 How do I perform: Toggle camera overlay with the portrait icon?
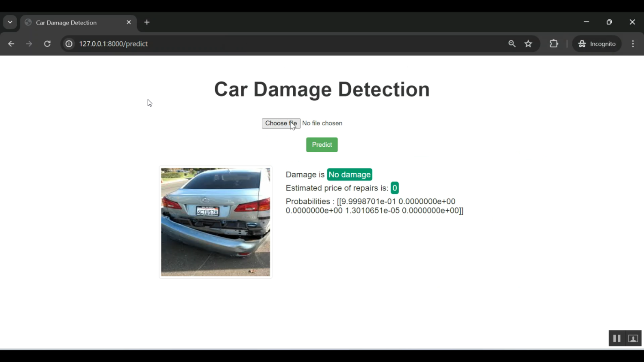[x=632, y=338]
